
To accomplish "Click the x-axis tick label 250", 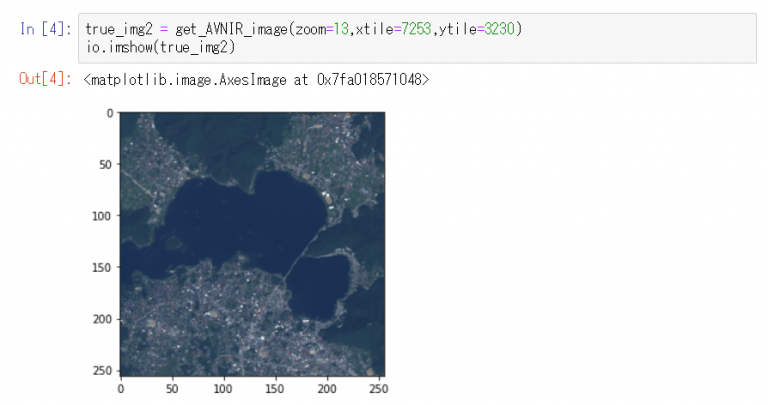I will point(378,389).
